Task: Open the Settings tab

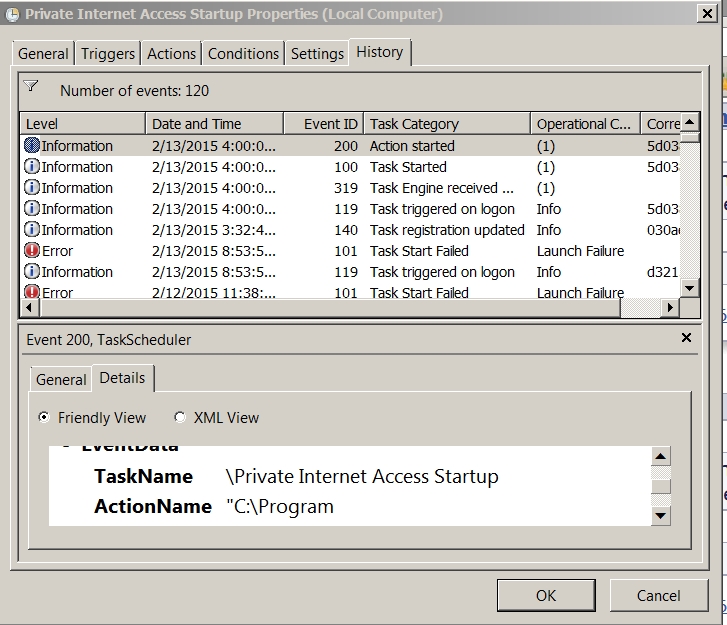Action: pos(317,54)
